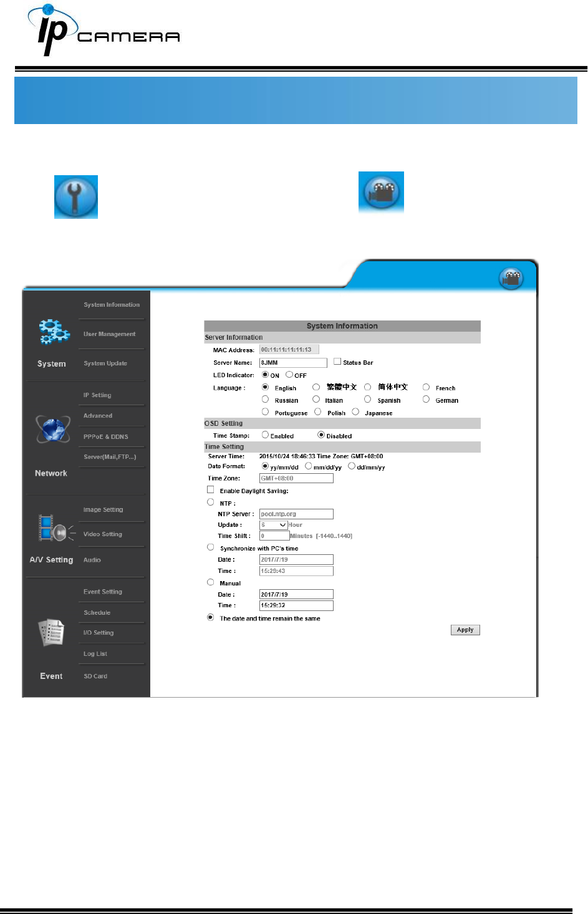Open Schedule page
The width and height of the screenshot is (588, 914).
[97, 613]
